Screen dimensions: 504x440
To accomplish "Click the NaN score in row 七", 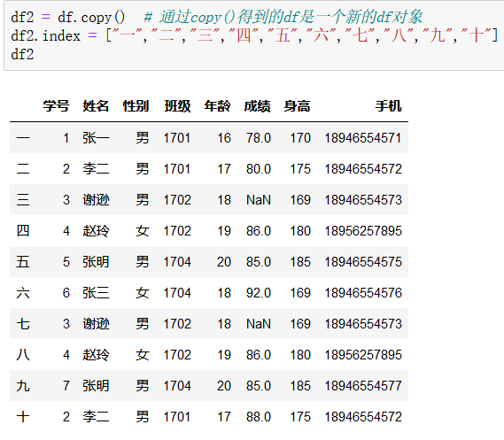I will tap(259, 323).
